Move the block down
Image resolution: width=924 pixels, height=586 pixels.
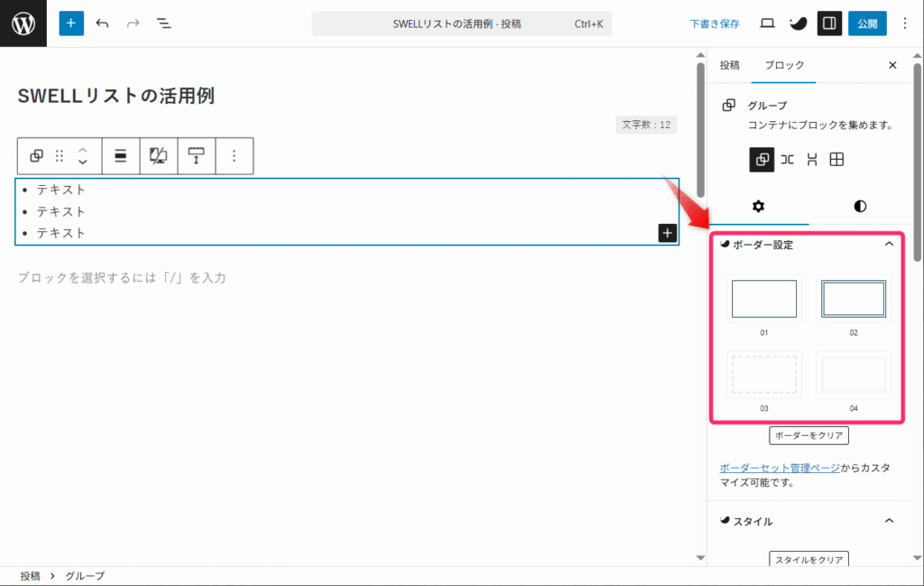coord(83,163)
